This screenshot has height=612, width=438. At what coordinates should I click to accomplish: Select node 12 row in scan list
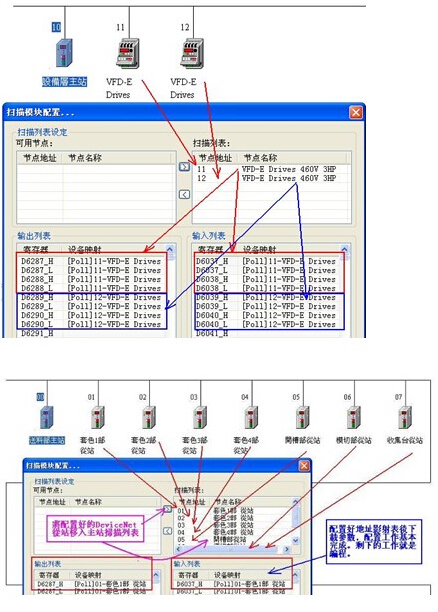point(271,178)
